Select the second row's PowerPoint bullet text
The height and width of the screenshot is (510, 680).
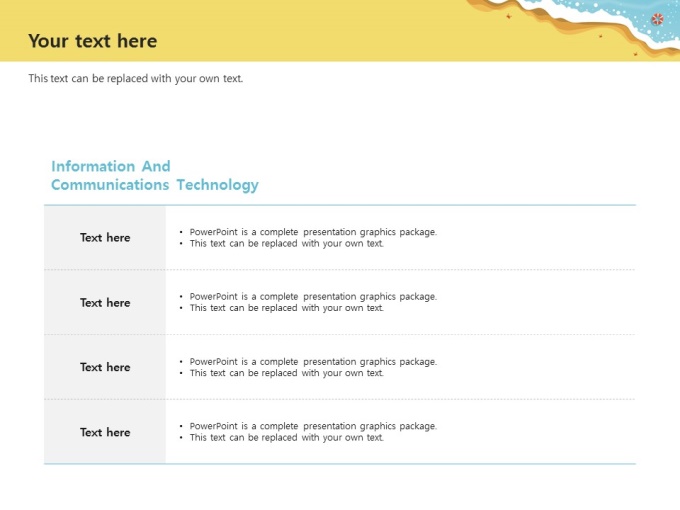coord(313,297)
